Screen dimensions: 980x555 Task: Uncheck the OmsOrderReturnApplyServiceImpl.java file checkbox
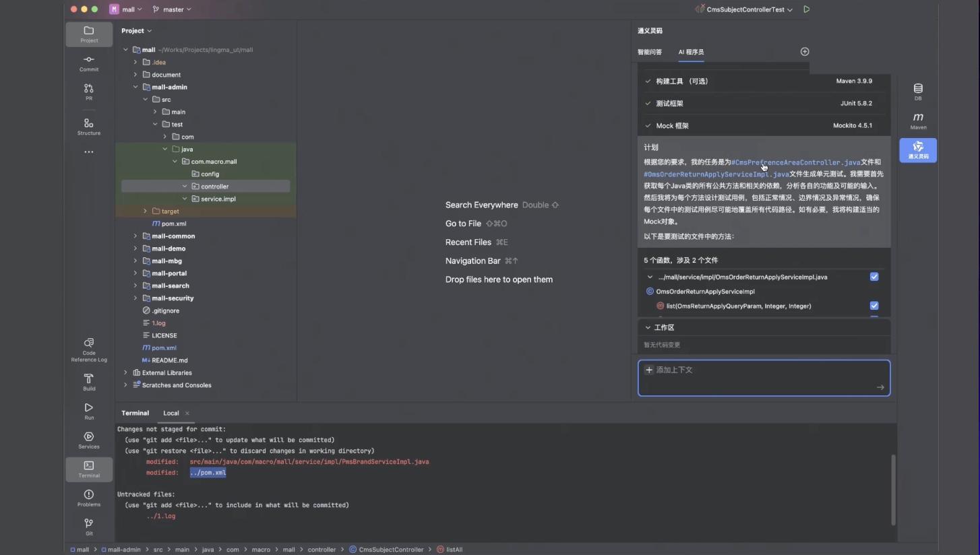pos(874,277)
